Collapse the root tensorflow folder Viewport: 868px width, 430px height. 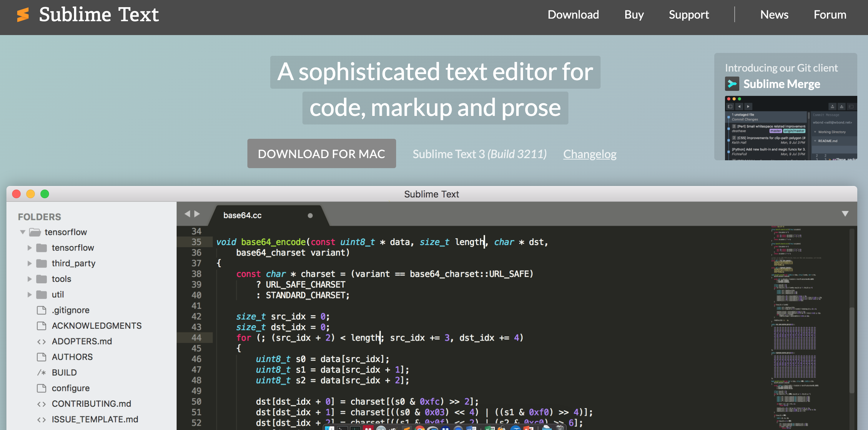pyautogui.click(x=23, y=232)
